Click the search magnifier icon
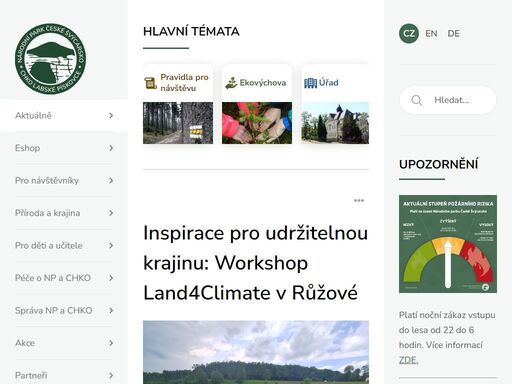The image size is (512, 384). [x=416, y=100]
